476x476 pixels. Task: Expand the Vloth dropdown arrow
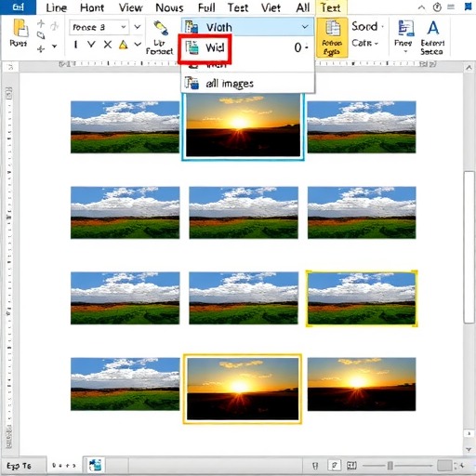pos(305,27)
